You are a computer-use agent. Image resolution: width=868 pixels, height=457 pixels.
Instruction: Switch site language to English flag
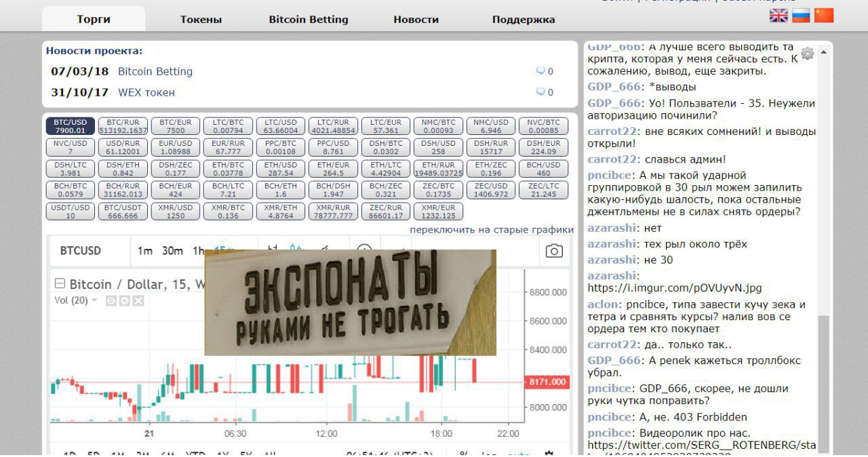pos(778,16)
